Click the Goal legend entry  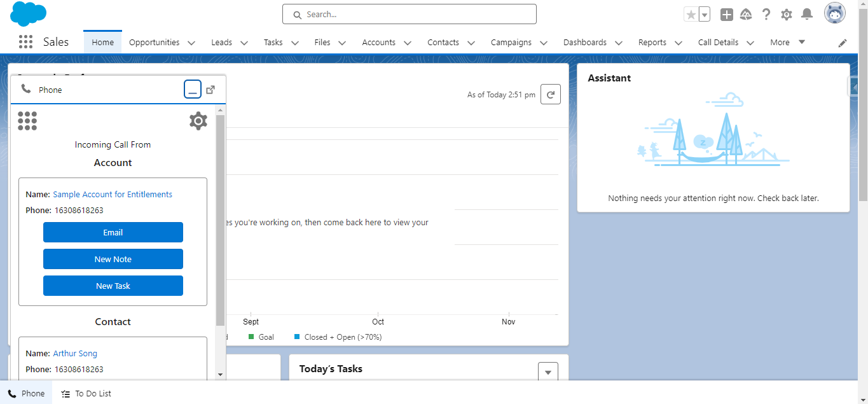[261, 337]
